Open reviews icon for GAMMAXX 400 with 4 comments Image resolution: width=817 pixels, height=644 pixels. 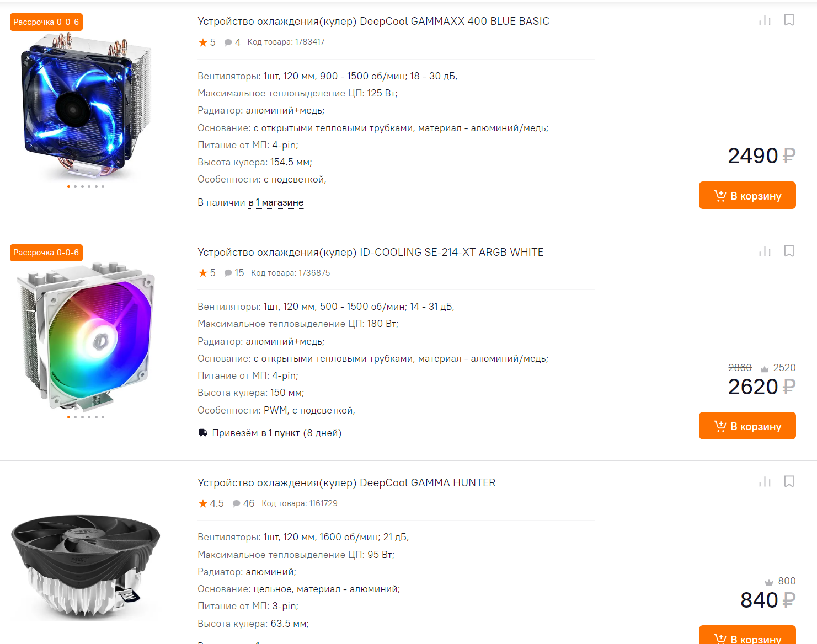coord(232,42)
